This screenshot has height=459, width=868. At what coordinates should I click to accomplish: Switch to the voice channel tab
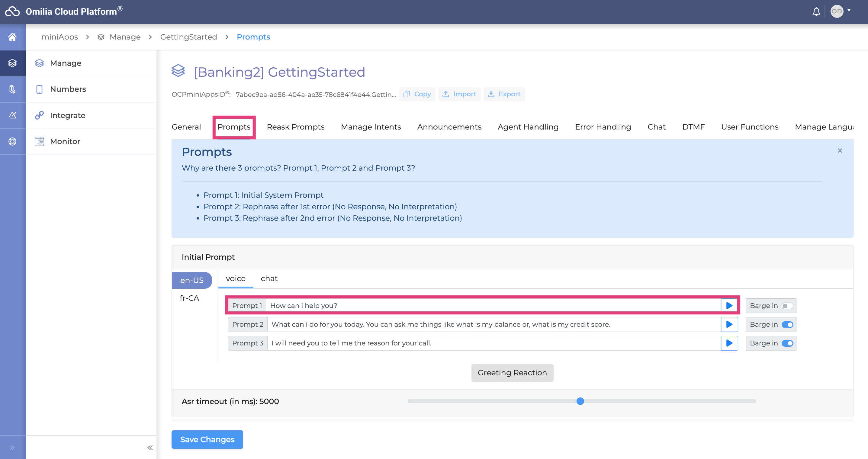pos(236,279)
